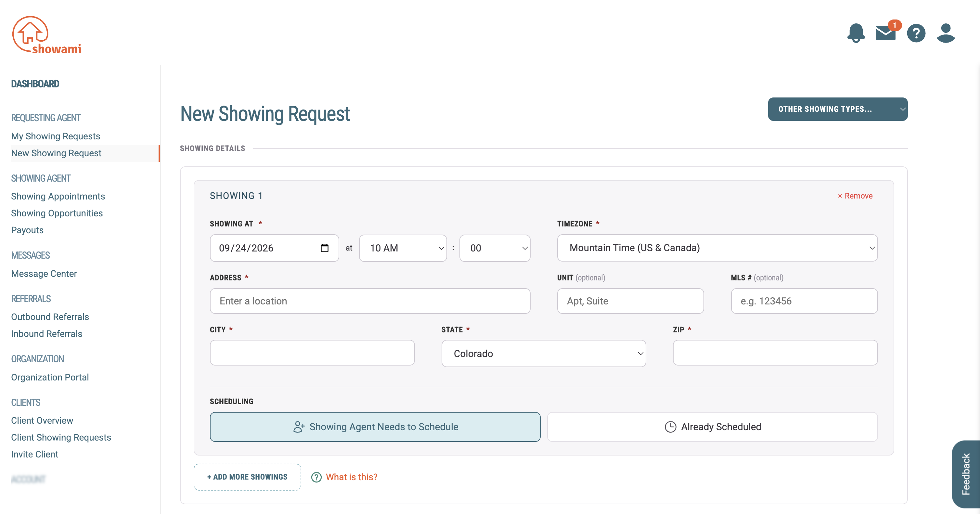The image size is (980, 514).
Task: Focus the Unit Apt, Suite field
Action: tap(630, 301)
